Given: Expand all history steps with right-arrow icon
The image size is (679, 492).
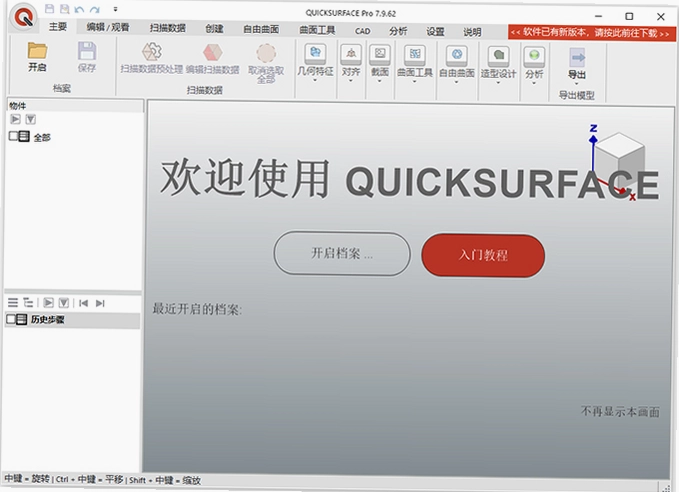Looking at the screenshot, I should [x=48, y=303].
